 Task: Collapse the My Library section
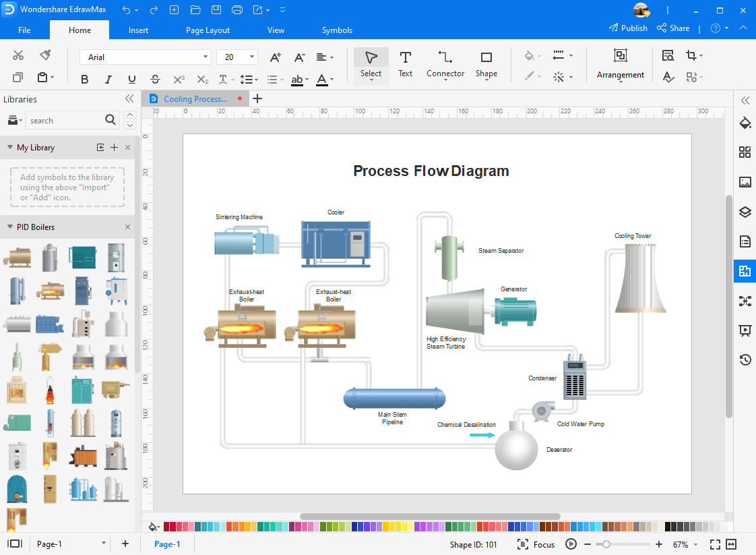tap(8, 147)
